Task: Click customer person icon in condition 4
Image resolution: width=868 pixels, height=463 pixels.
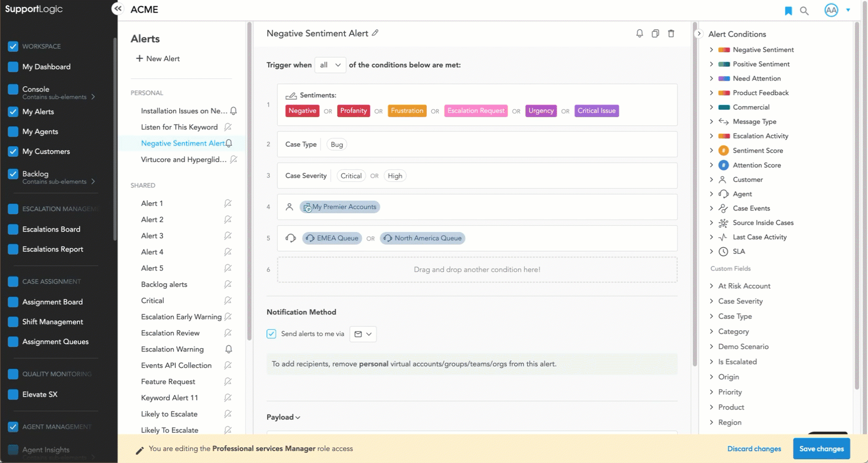Action: click(289, 207)
